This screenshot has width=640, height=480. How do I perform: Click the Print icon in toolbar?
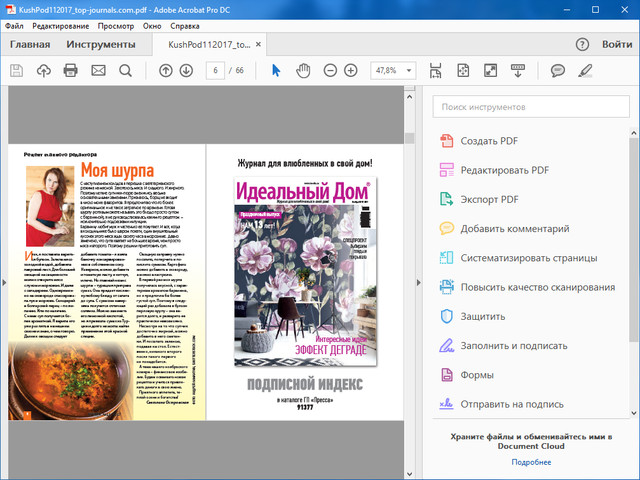coord(70,70)
